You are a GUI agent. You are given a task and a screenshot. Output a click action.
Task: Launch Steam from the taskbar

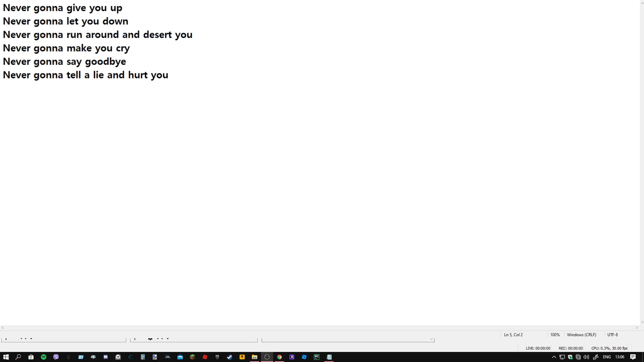coord(230,357)
